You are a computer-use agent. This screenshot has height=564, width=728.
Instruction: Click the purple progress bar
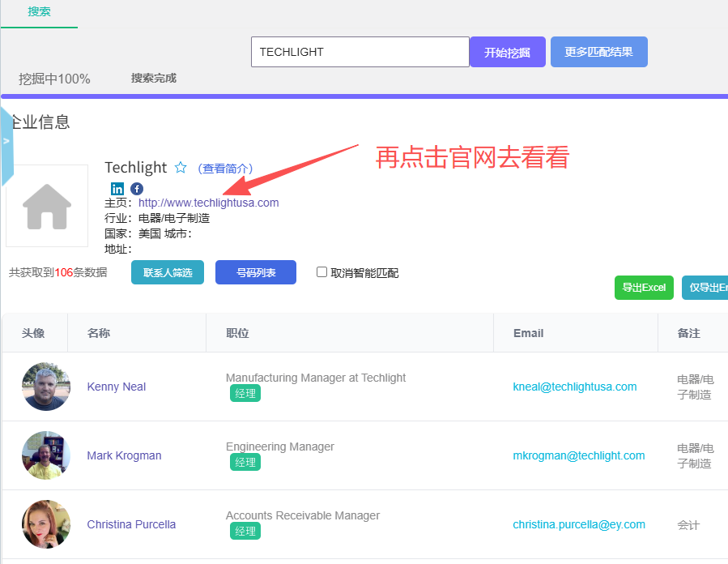click(364, 96)
